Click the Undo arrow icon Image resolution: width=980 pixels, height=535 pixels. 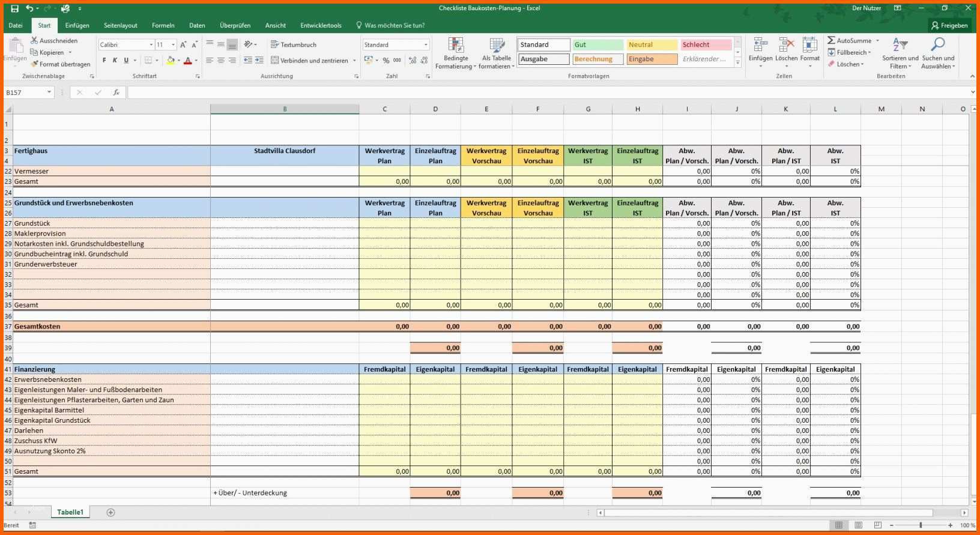(x=29, y=8)
